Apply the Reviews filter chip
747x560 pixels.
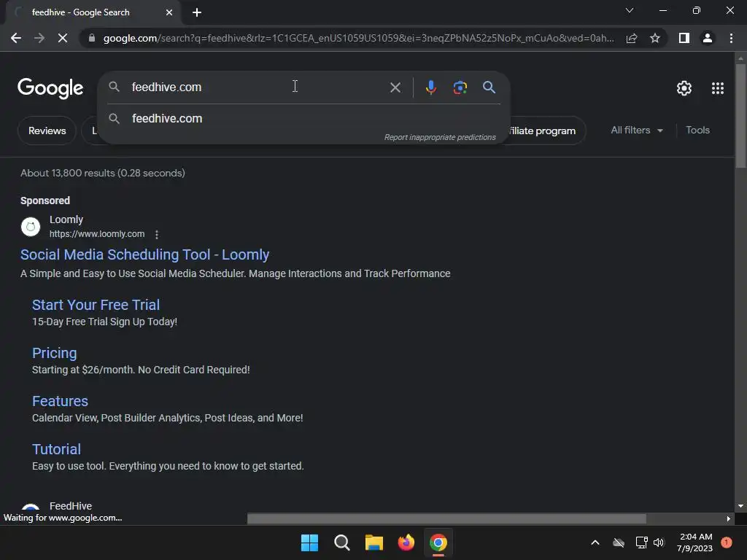tap(47, 131)
